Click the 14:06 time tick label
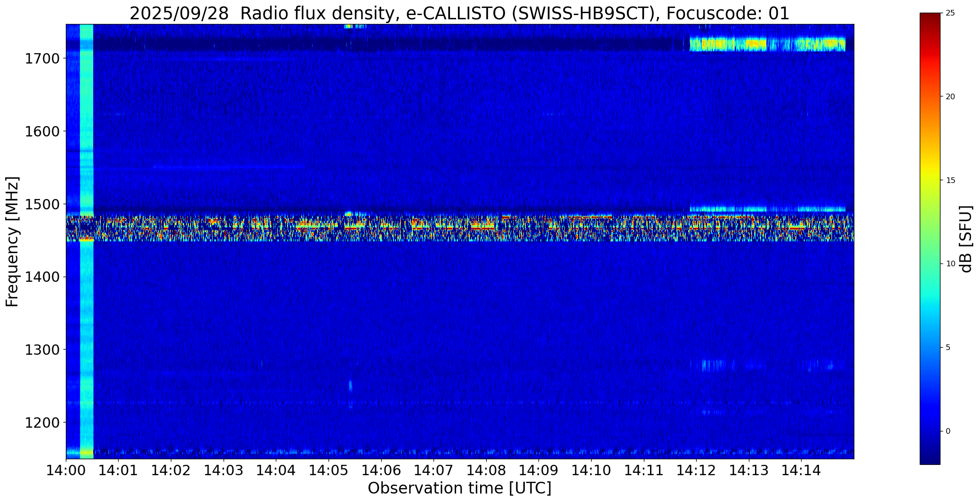The image size is (980, 502). pyautogui.click(x=381, y=470)
